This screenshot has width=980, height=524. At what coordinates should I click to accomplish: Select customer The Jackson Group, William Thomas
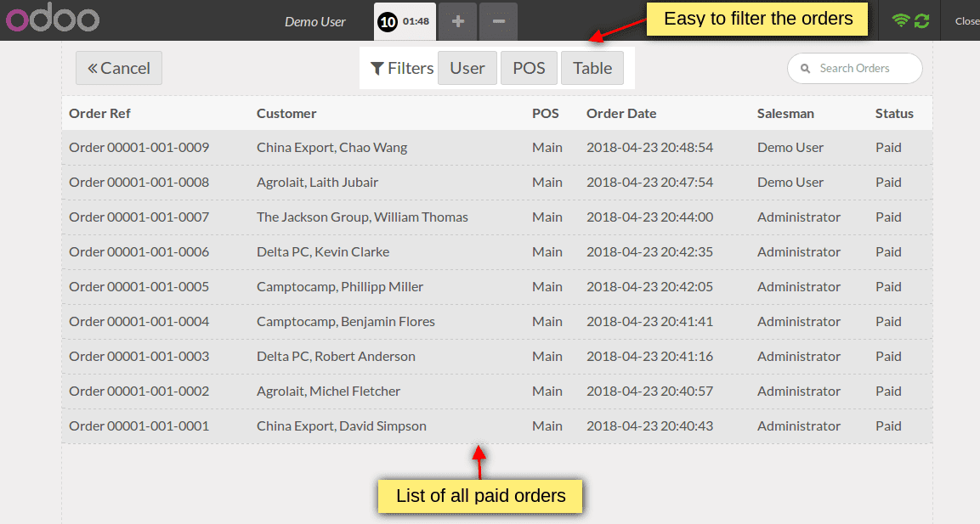(362, 217)
